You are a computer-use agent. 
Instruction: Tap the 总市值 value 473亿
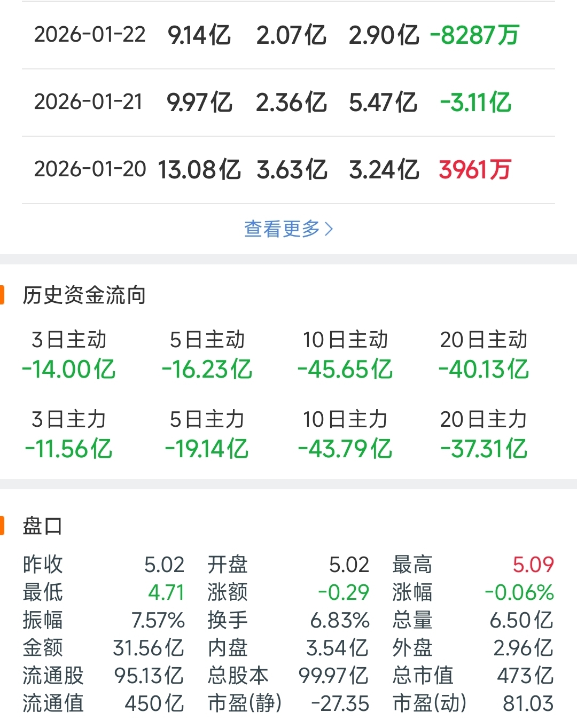pos(525,676)
